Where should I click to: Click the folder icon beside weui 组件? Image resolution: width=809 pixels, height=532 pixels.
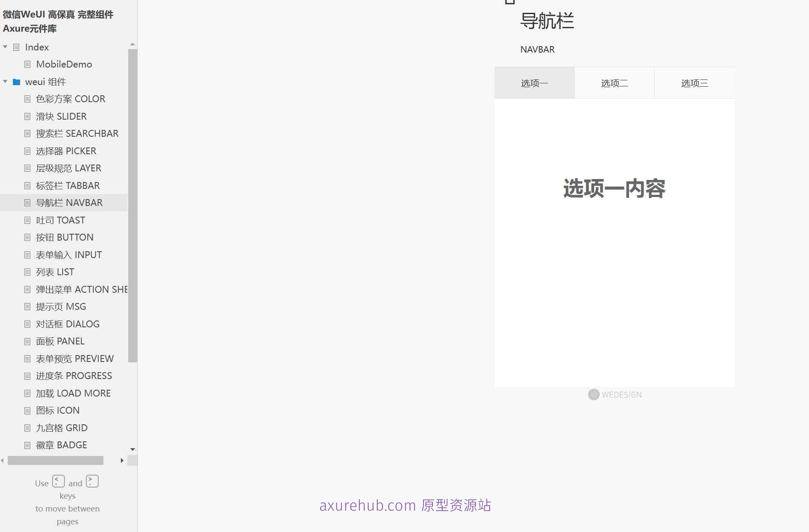(16, 82)
